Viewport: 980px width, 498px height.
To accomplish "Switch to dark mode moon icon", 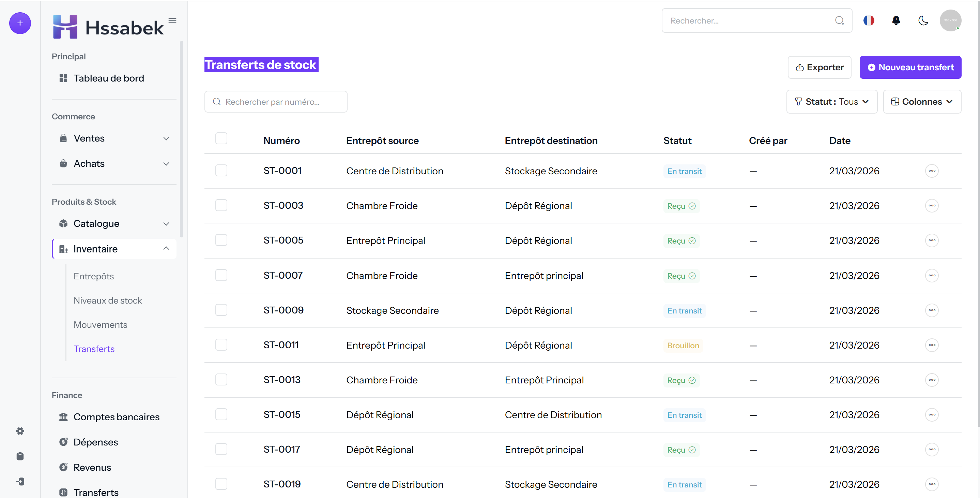I will pyautogui.click(x=923, y=20).
